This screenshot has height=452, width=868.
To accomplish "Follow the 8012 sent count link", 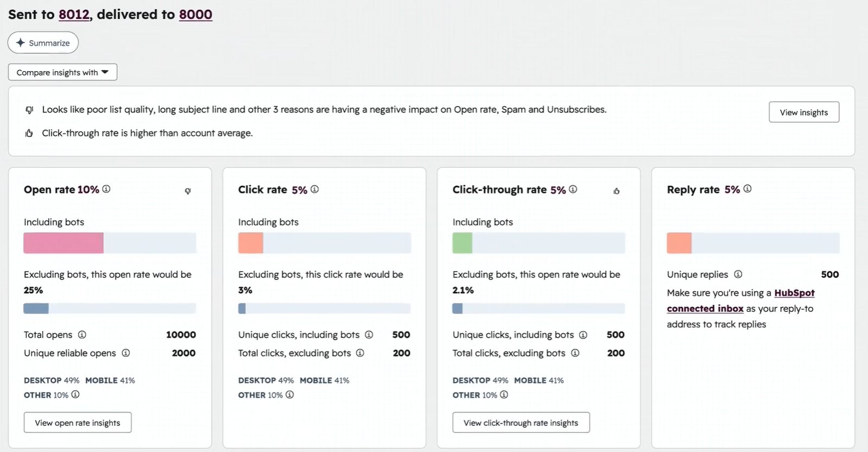I will pyautogui.click(x=74, y=15).
